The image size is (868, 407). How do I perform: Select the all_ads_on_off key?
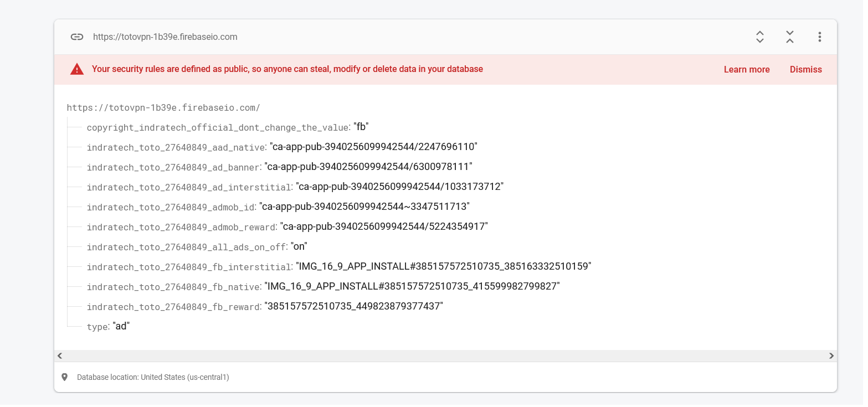pyautogui.click(x=186, y=247)
